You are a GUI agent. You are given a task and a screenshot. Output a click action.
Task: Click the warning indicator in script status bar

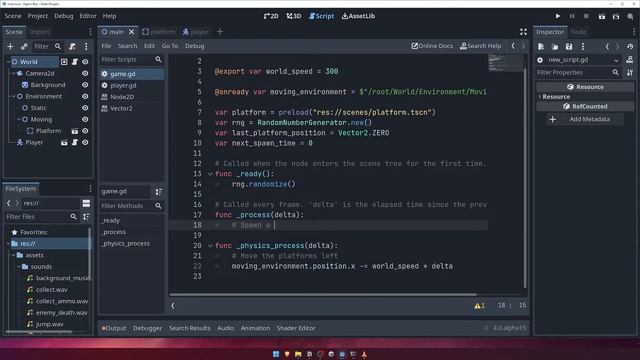point(480,305)
